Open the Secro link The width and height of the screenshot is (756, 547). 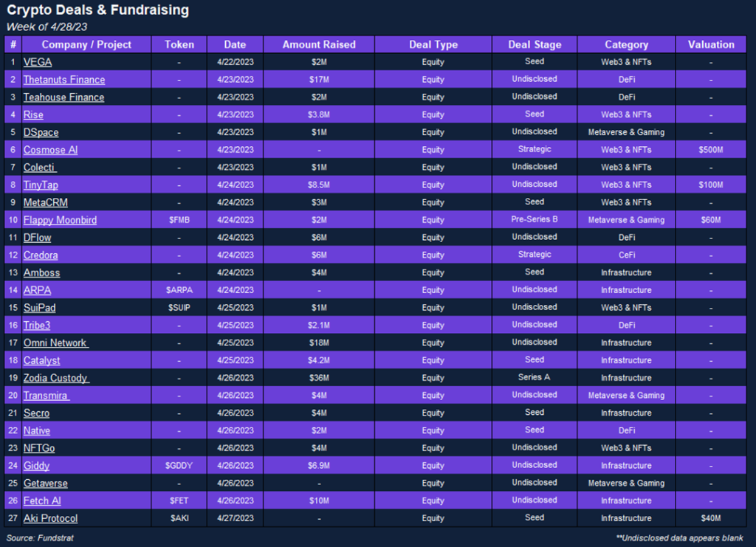pyautogui.click(x=37, y=413)
